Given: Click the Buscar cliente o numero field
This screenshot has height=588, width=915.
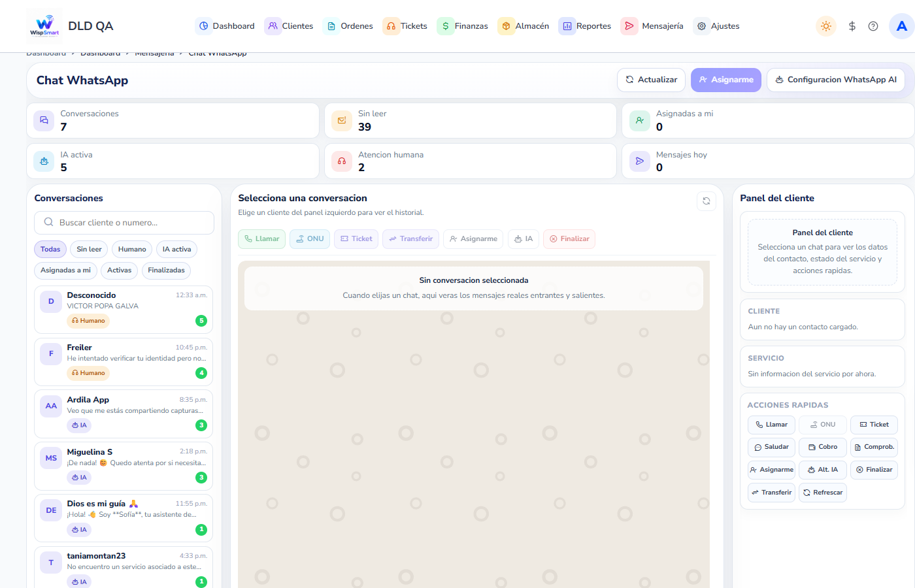Looking at the screenshot, I should 124,223.
